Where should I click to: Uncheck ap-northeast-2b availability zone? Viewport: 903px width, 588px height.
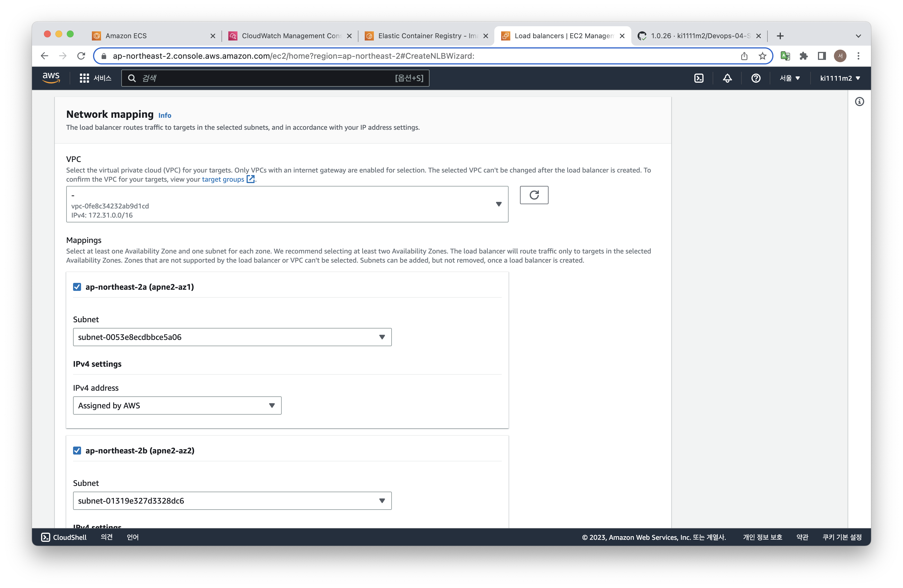(77, 450)
